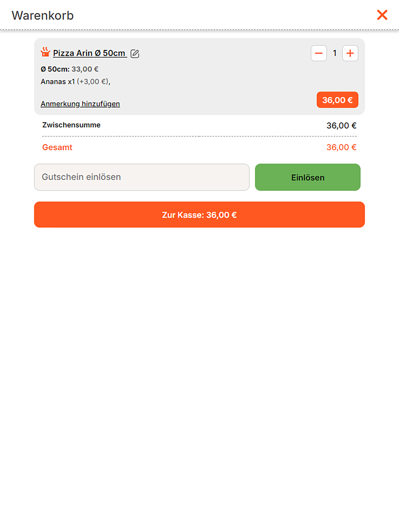Image resolution: width=399 pixels, height=532 pixels.
Task: Close the Warenkorb with the red X
Action: click(x=382, y=15)
